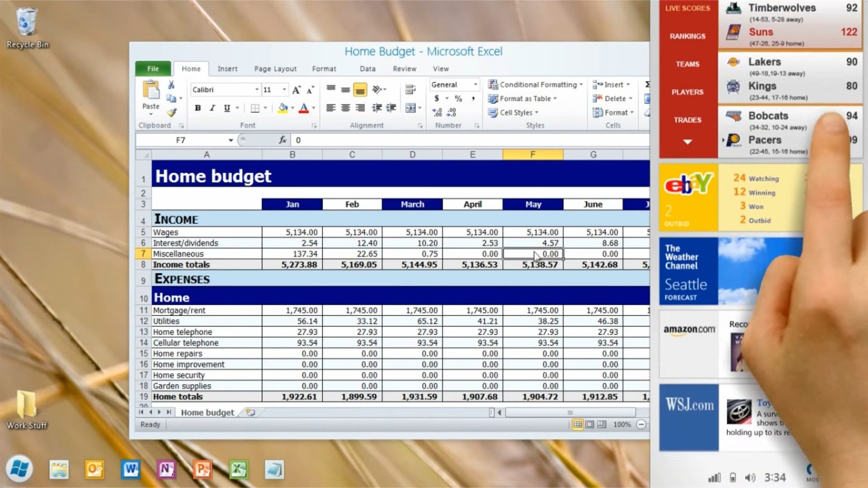
Task: Click the formula bar showing 0
Action: [470, 140]
